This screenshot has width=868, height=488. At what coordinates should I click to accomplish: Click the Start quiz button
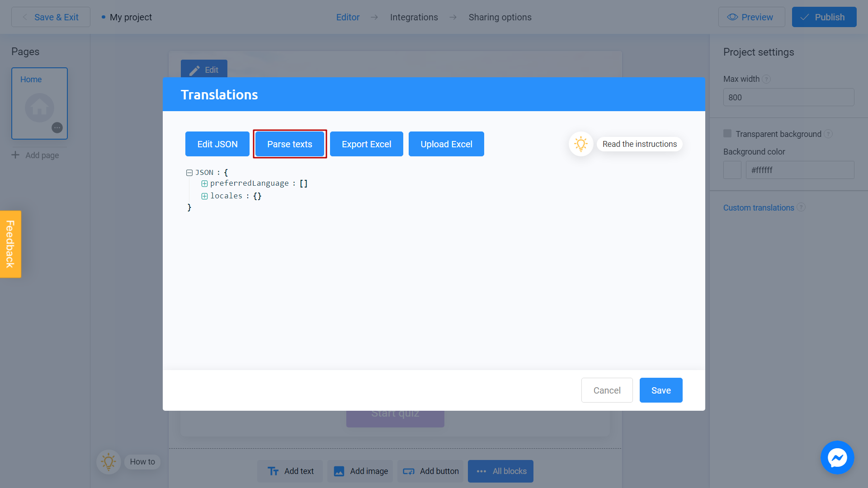395,418
